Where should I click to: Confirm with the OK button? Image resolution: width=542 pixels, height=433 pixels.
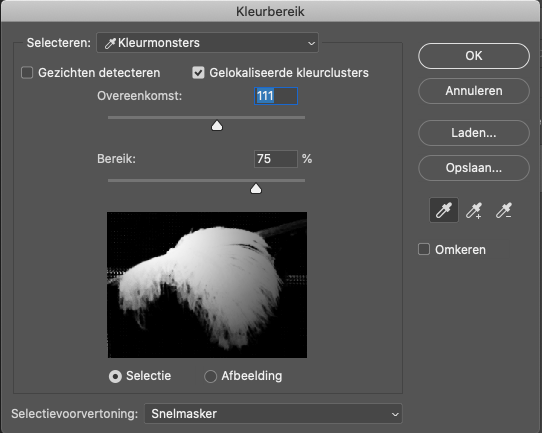(x=474, y=56)
